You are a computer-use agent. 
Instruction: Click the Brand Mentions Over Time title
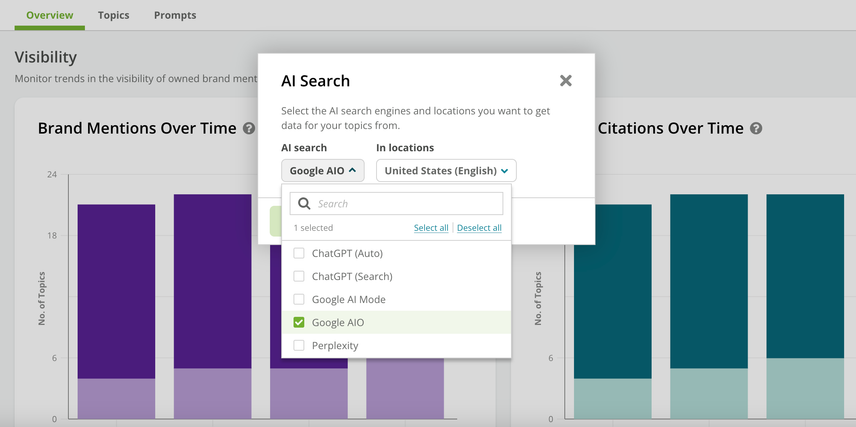pyautogui.click(x=137, y=128)
